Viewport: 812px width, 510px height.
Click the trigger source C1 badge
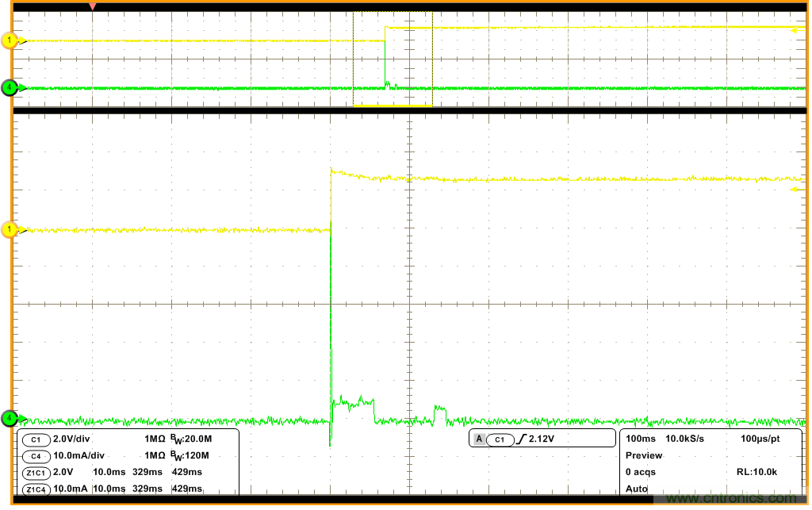(500, 439)
